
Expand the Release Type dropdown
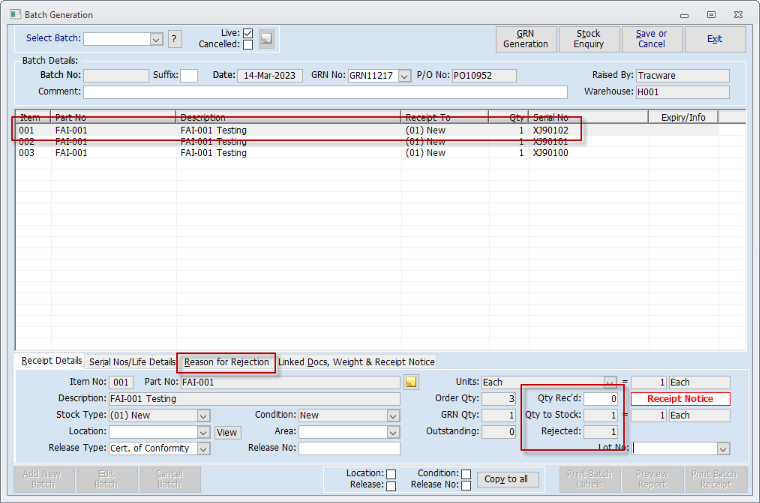(203, 449)
